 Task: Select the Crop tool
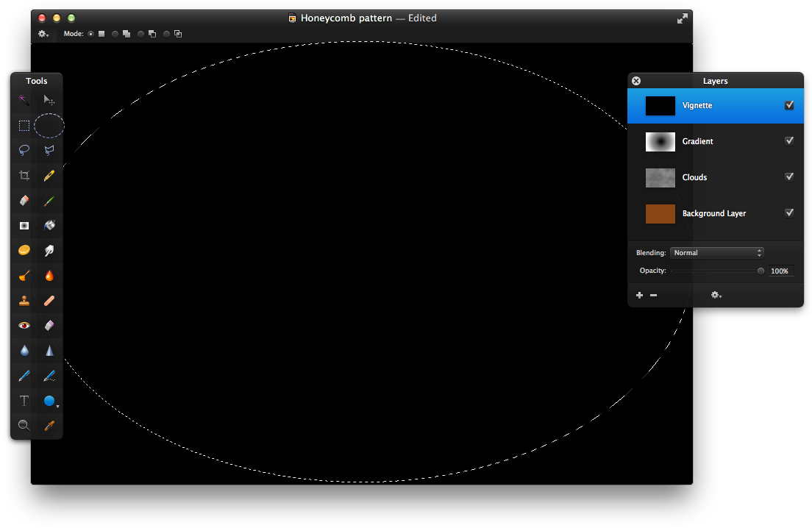point(24,175)
